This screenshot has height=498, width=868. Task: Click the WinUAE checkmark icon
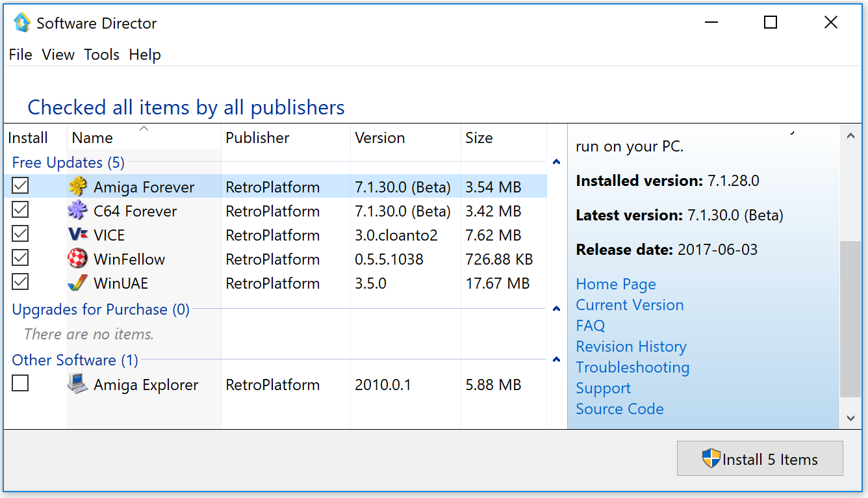[x=78, y=283]
